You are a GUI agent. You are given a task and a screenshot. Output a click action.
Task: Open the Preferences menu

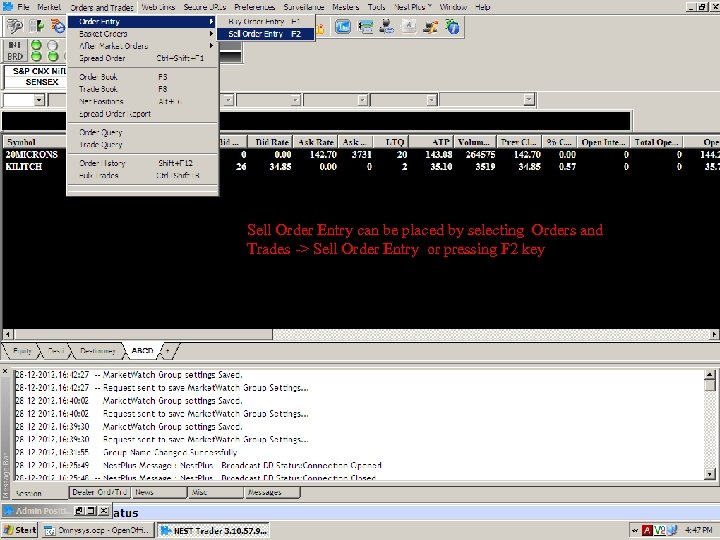[x=254, y=7]
